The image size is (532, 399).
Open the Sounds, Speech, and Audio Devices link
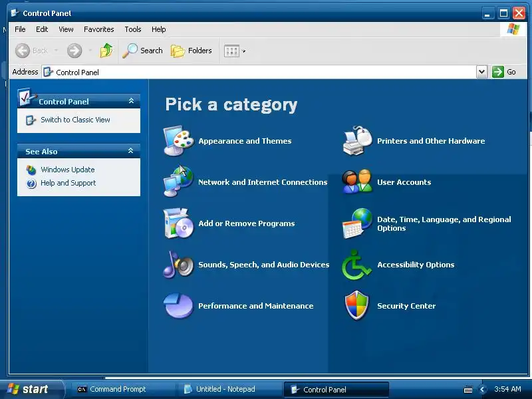[263, 265]
